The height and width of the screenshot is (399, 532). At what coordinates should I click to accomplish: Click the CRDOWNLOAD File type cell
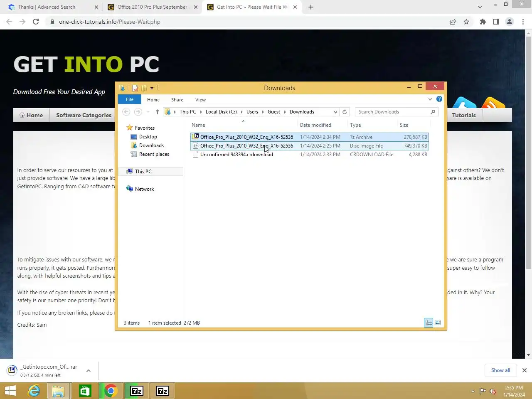372,154
